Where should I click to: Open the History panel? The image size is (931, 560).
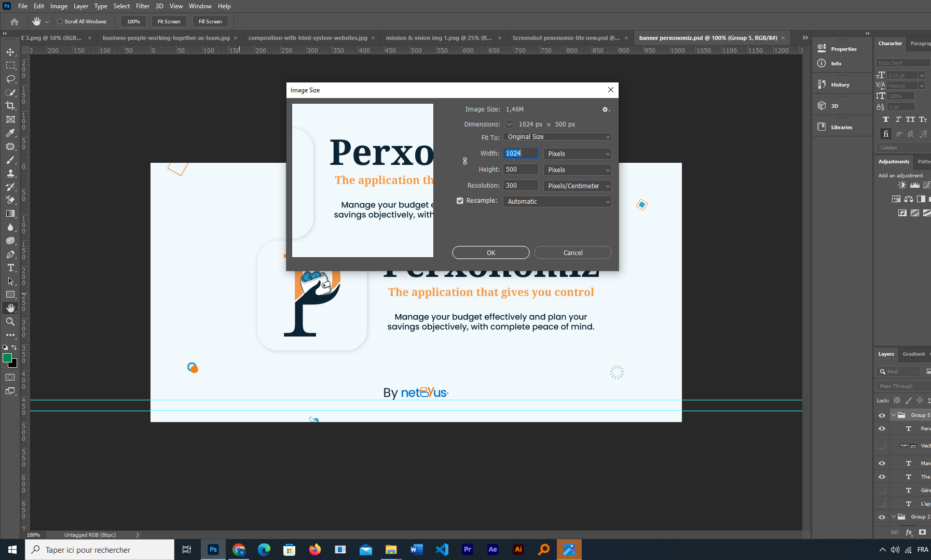point(840,85)
